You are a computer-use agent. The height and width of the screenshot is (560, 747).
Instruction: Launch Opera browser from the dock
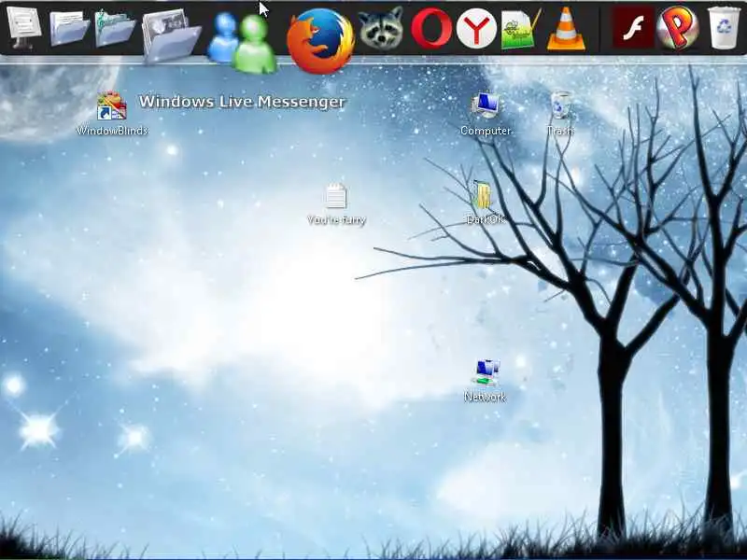[431, 29]
